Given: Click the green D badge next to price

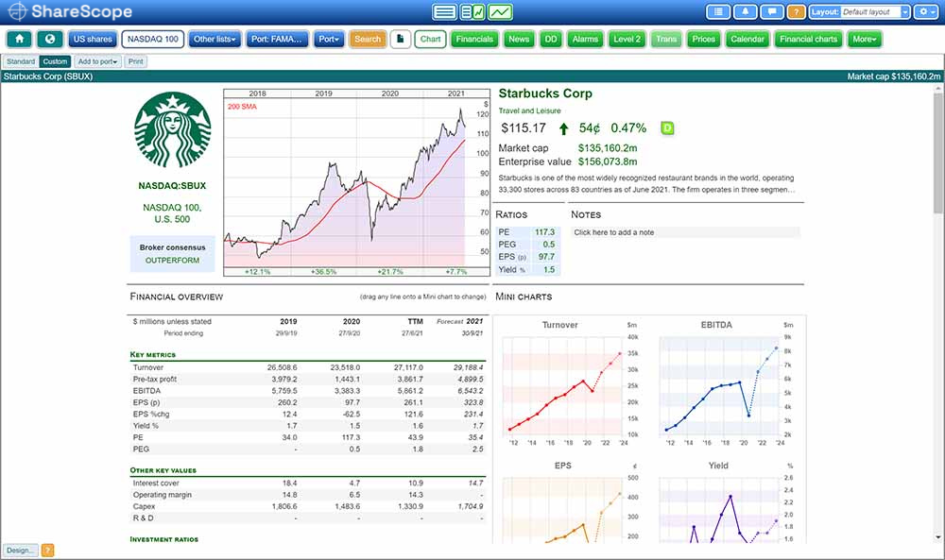Looking at the screenshot, I should 667,128.
